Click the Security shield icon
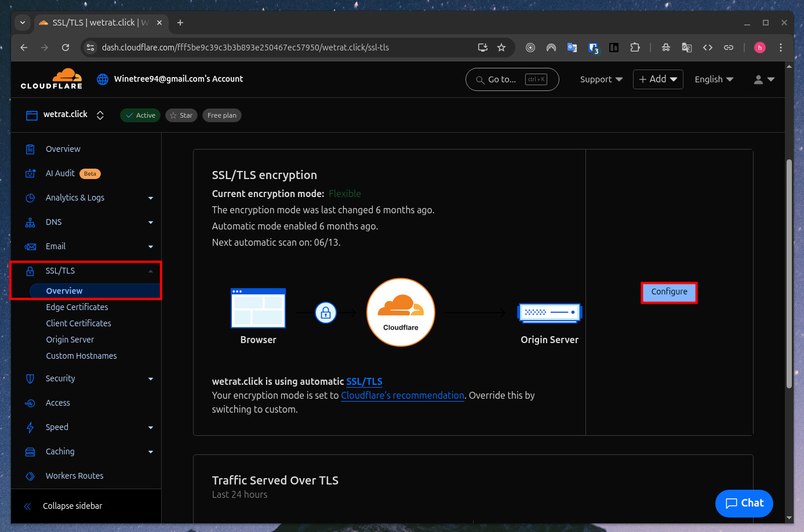Screen dimensions: 804x532 [30, 378]
